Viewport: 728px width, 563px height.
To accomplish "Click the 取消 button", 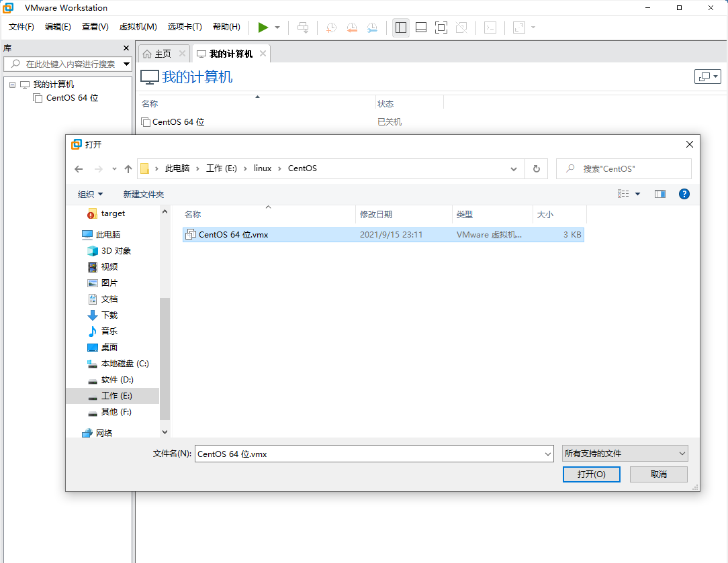I will pos(658,474).
